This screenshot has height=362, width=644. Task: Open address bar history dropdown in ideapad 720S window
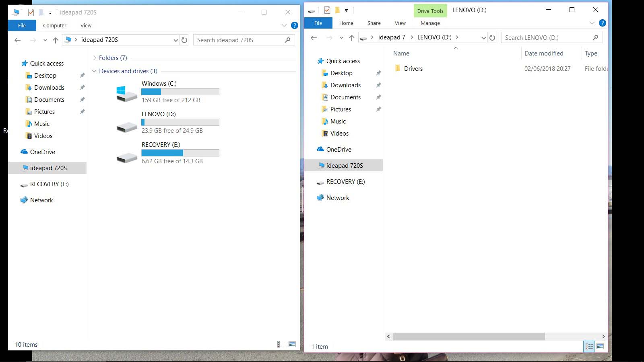(175, 40)
